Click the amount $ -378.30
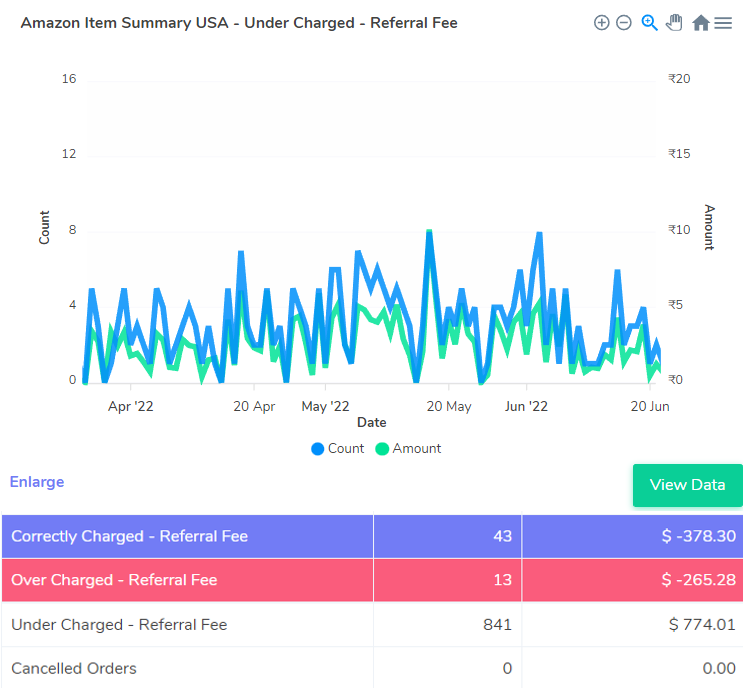The width and height of the screenshot is (743, 688). click(x=698, y=536)
